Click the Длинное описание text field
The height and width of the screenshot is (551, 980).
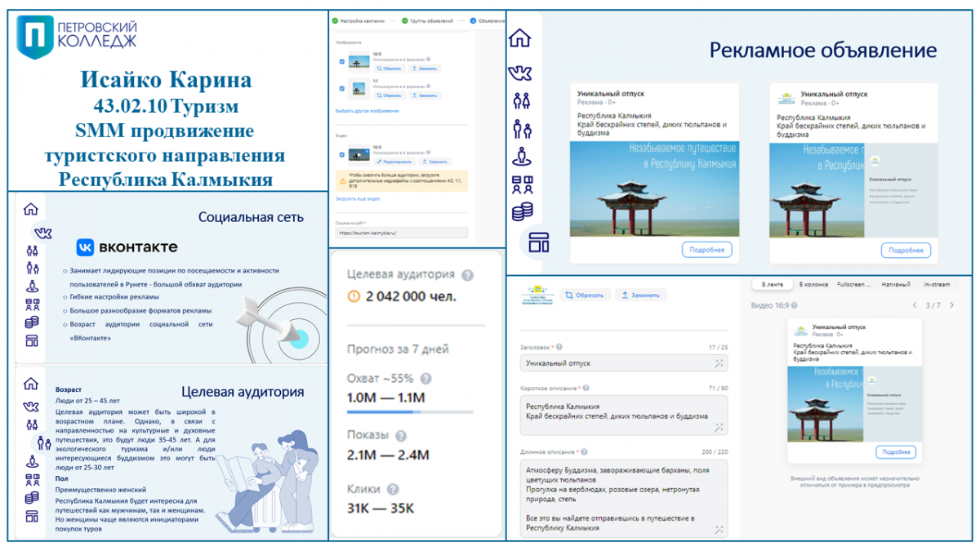pos(624,499)
